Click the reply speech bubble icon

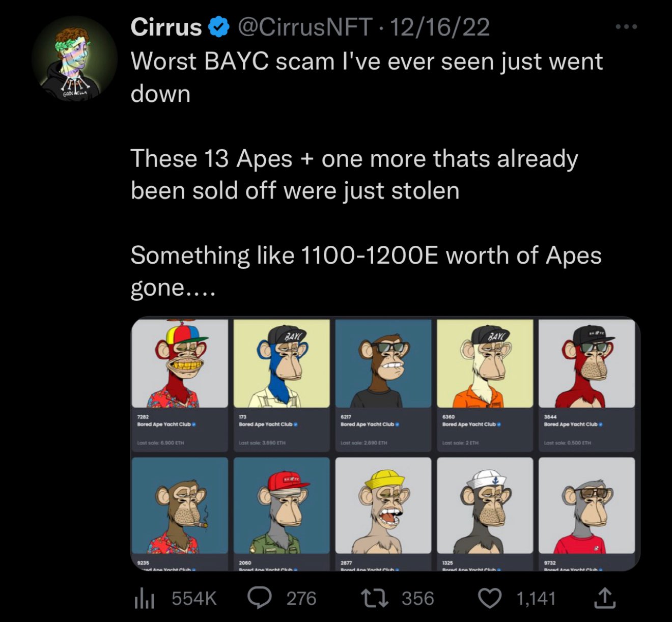pyautogui.click(x=260, y=599)
